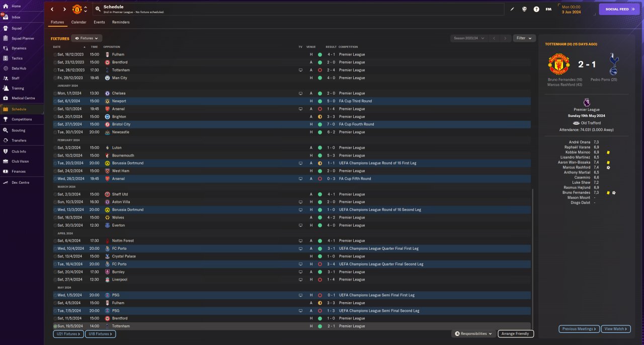Screen dimensions: 644x345
Task: Open Squad Planner in the sidebar
Action: [22, 38]
